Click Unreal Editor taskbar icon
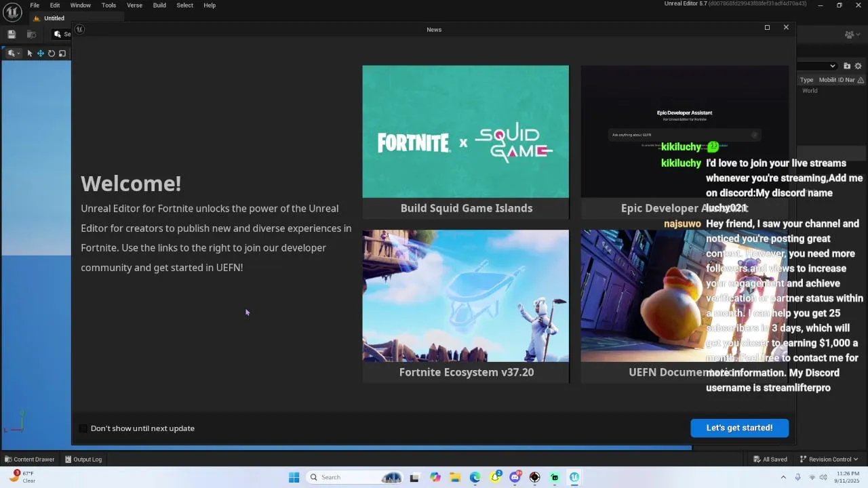868x488 pixels. [574, 477]
